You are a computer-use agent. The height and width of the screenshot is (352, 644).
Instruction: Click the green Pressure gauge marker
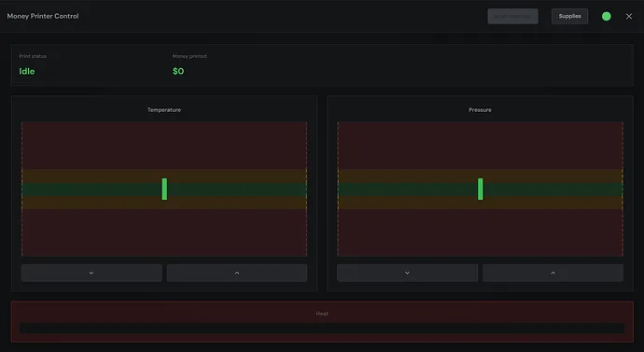[480, 189]
